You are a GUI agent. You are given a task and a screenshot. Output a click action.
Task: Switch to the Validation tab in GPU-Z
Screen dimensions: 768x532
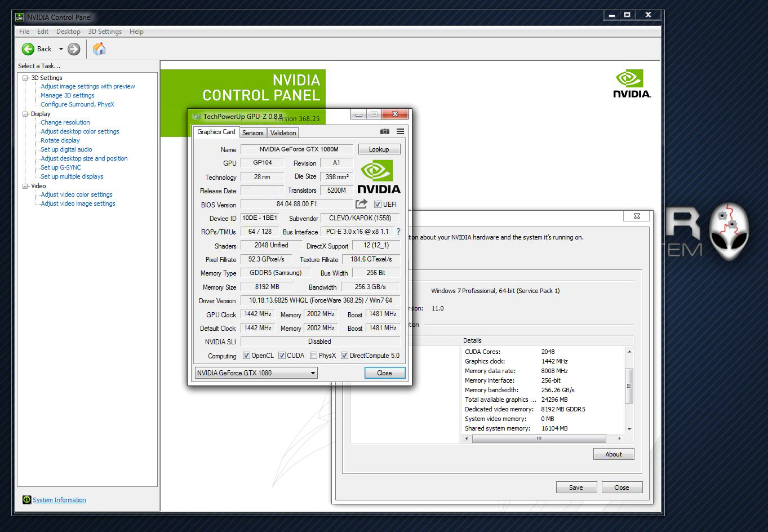click(283, 133)
